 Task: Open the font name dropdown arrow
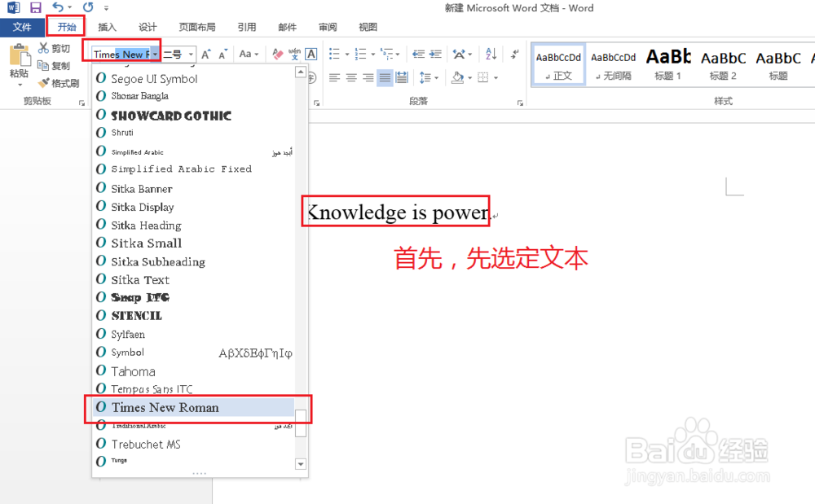click(156, 54)
